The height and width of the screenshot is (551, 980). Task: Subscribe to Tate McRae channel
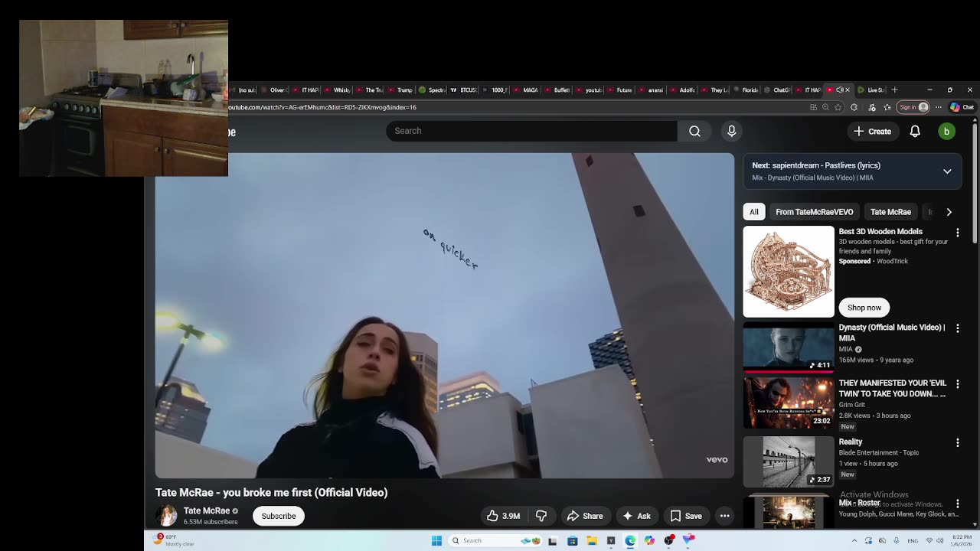[x=278, y=516]
